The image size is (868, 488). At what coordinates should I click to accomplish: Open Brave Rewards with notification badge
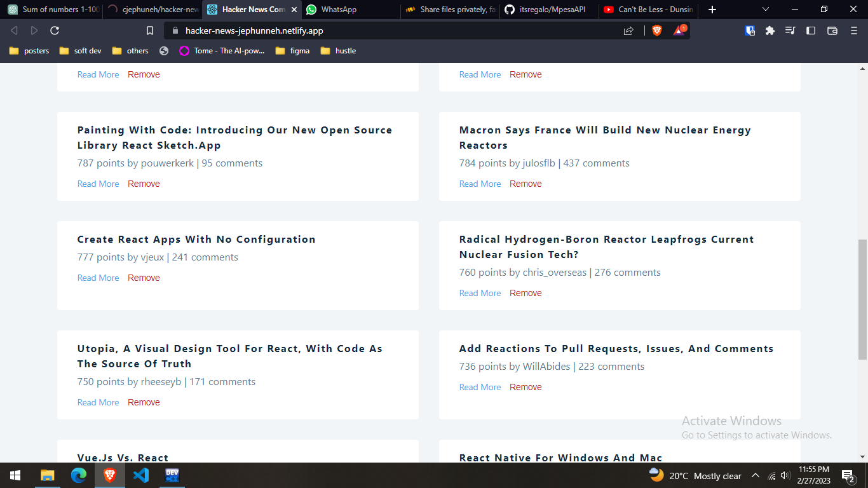(680, 30)
